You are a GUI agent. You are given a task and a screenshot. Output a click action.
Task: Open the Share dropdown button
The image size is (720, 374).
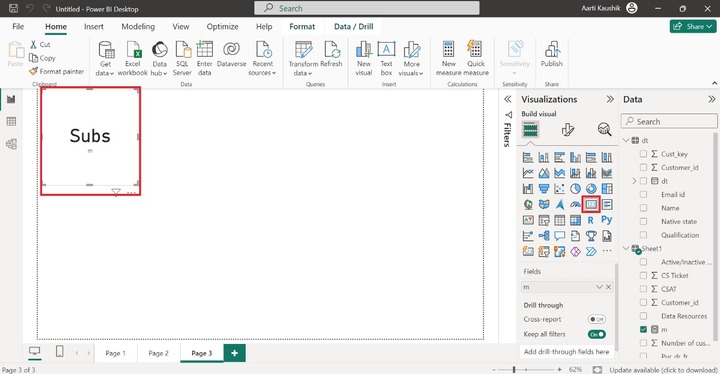coord(693,27)
